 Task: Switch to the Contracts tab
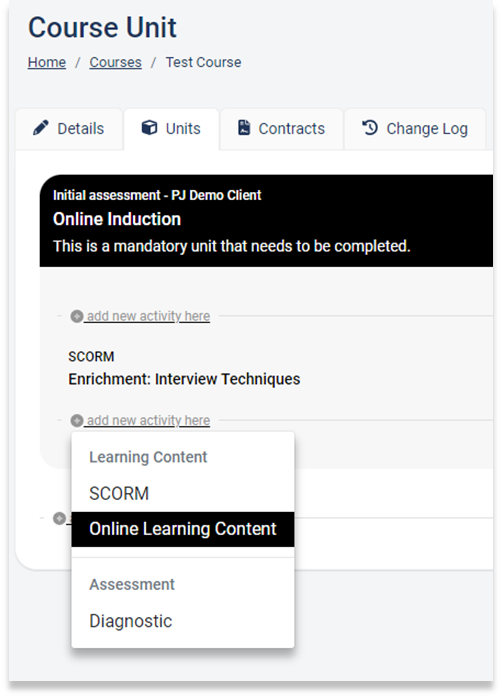point(281,129)
